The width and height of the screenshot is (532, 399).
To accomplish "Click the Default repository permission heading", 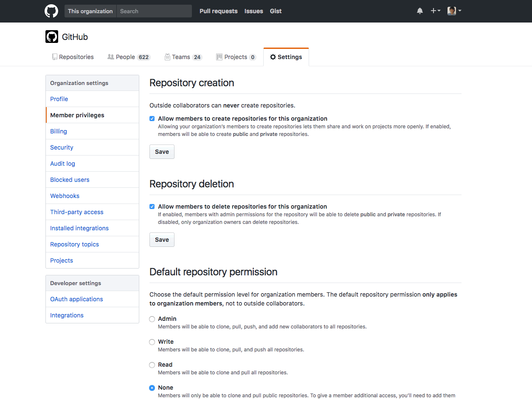I will (214, 272).
